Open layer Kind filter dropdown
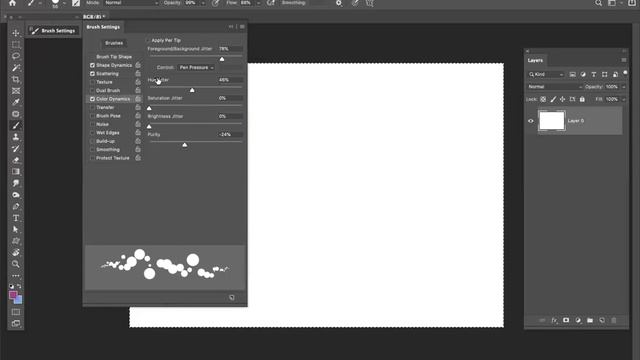The height and width of the screenshot is (360, 640). [x=546, y=74]
